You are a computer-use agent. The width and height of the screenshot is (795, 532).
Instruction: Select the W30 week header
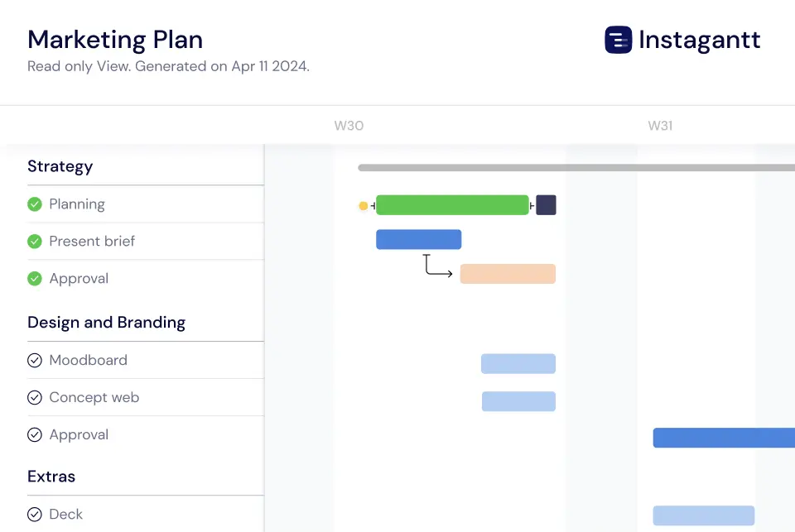point(349,126)
